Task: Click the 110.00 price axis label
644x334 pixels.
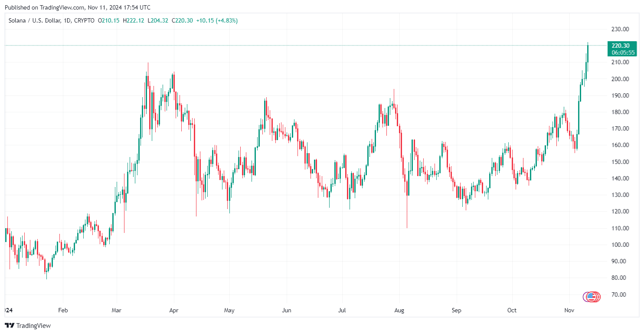Action: [x=620, y=228]
